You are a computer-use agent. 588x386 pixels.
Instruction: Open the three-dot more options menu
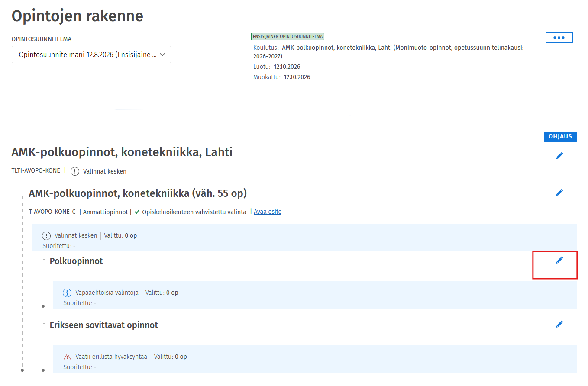[x=559, y=38]
